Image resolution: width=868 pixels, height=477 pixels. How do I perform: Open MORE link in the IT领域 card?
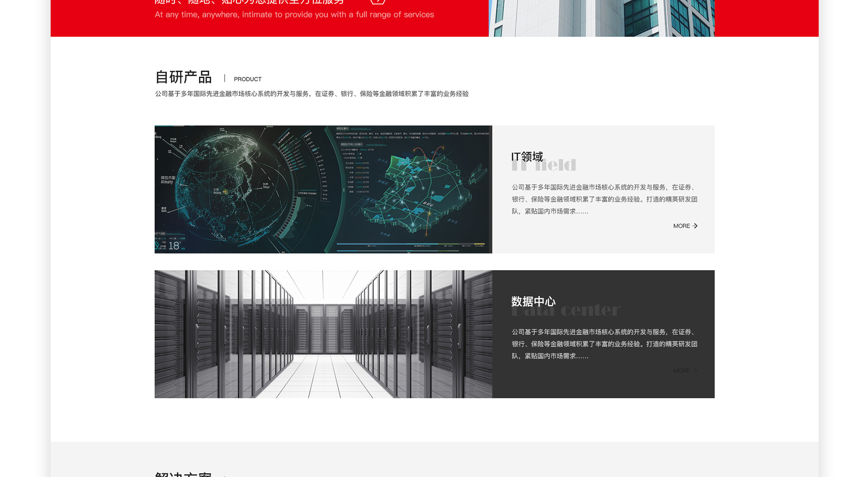(681, 226)
